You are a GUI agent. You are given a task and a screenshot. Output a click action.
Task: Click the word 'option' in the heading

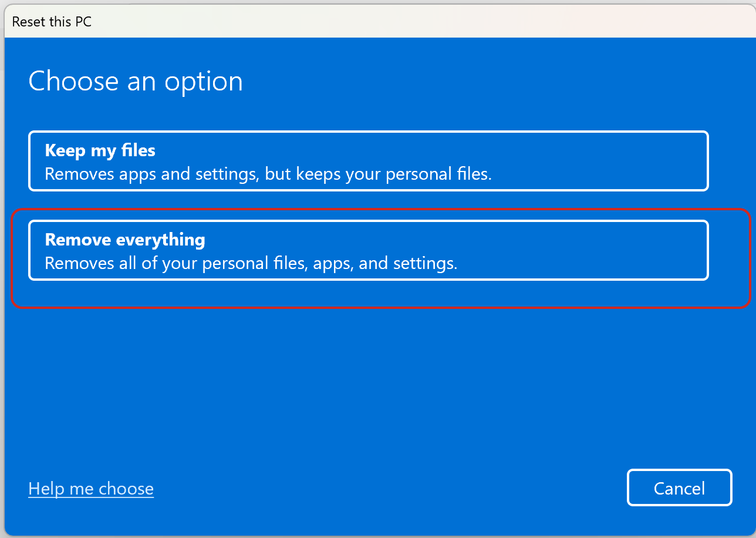203,81
